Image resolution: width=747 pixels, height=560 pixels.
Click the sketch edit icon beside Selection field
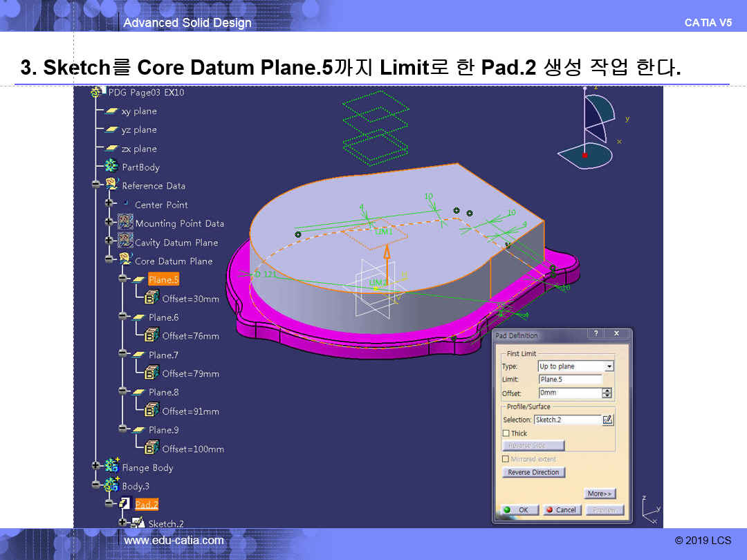tap(607, 420)
